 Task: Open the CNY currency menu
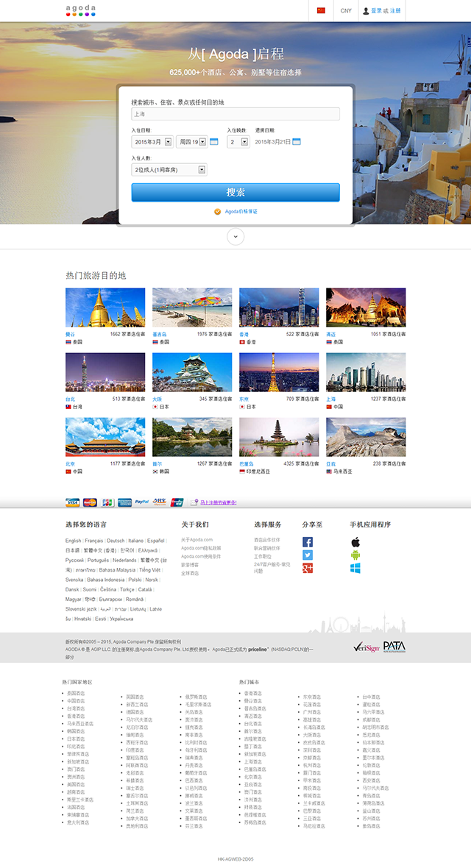tap(346, 11)
